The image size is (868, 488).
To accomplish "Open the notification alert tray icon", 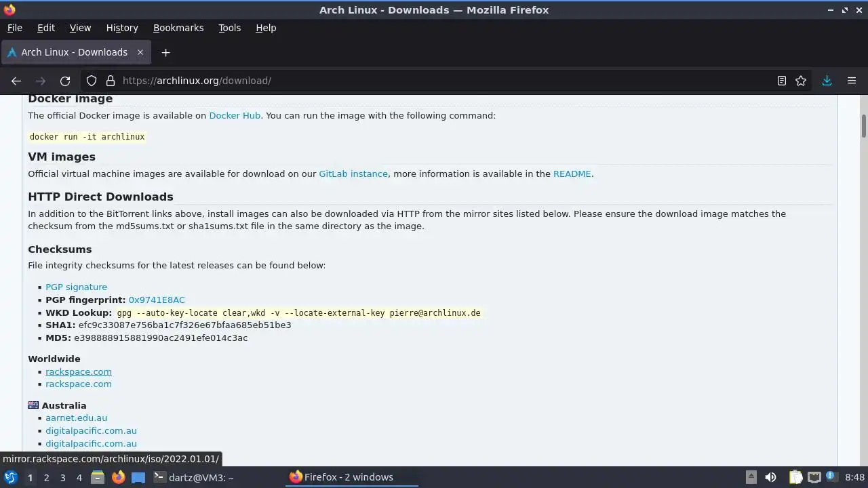I will (x=830, y=477).
